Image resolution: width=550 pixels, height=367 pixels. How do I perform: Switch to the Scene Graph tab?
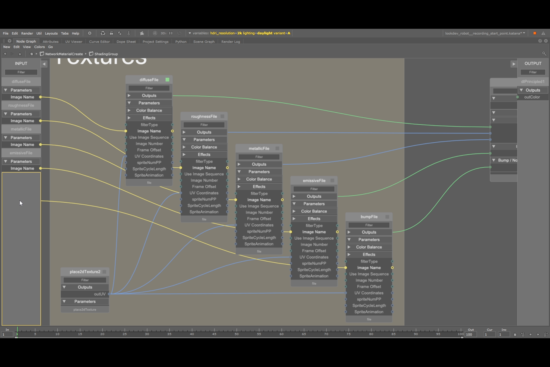tap(204, 41)
